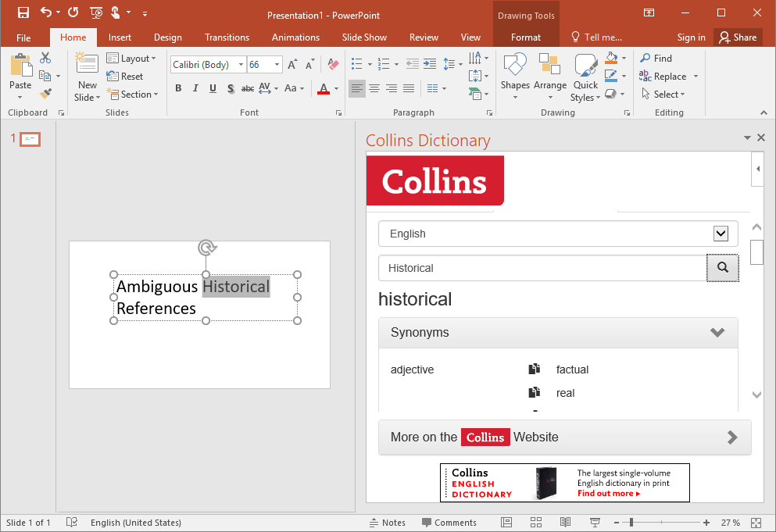Switch to Slide Sorter view
The image size is (776, 532).
(536, 523)
